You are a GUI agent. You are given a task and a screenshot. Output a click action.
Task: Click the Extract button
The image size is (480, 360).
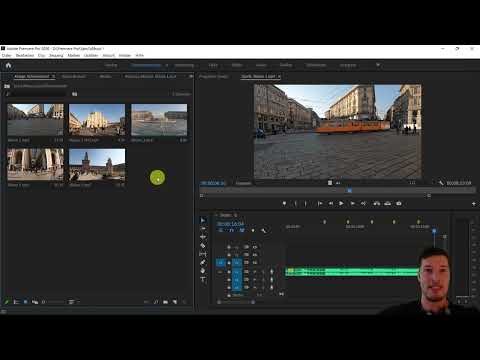[388, 203]
